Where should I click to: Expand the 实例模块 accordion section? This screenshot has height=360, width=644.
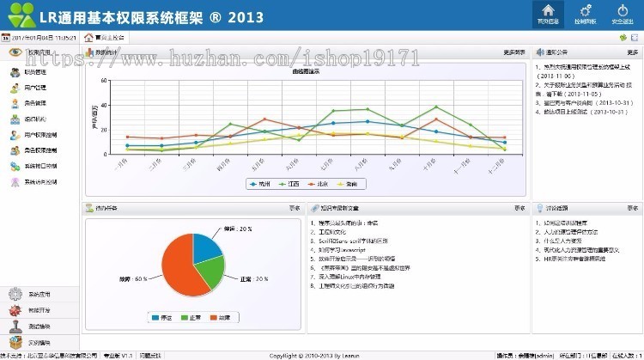[39, 342]
